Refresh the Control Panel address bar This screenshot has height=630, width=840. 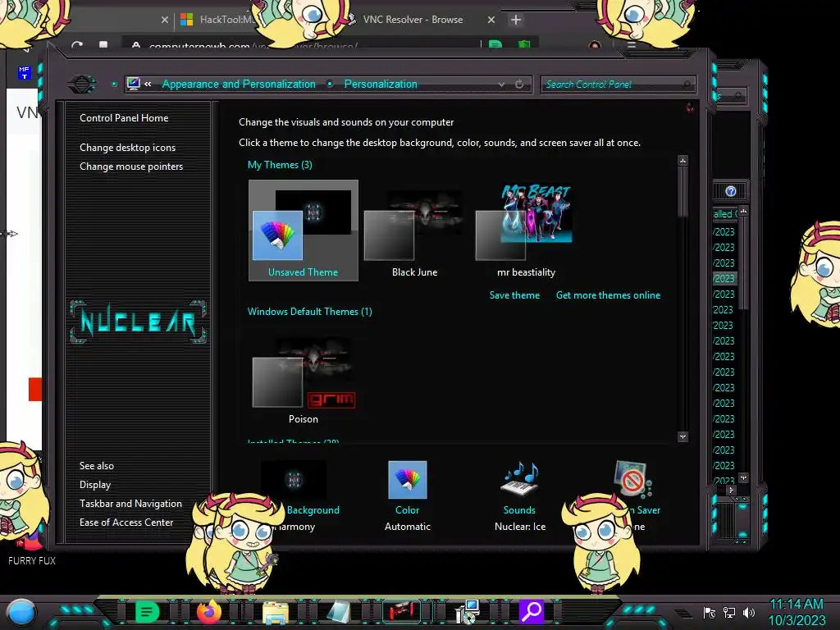point(519,84)
